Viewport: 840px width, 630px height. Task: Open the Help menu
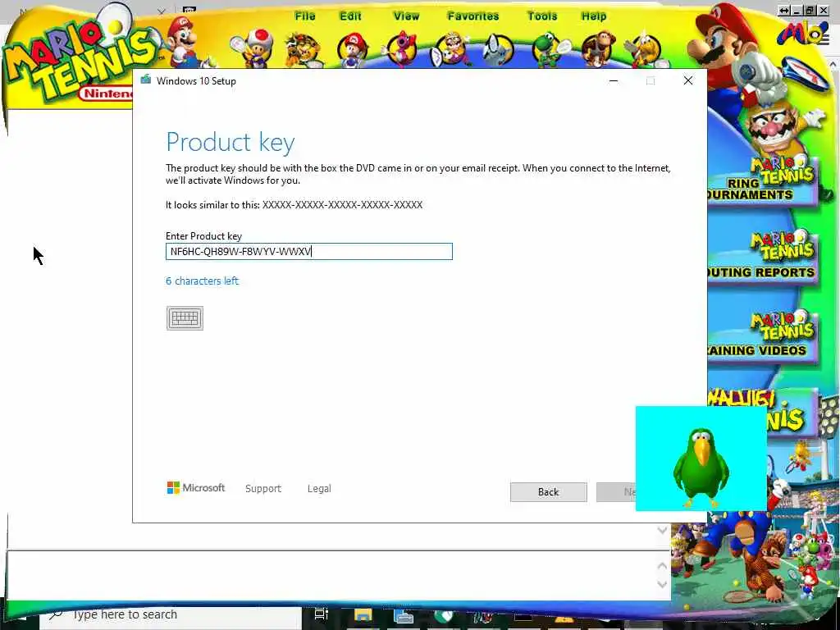coord(594,16)
